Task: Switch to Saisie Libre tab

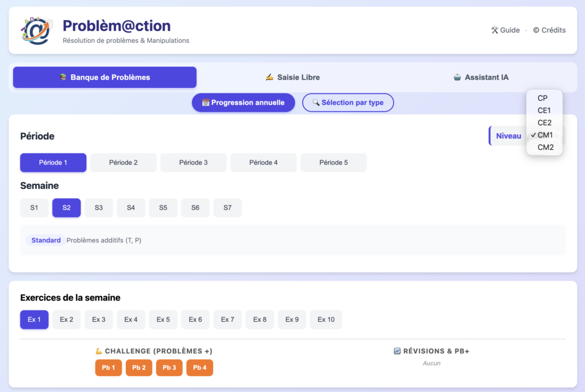Action: (292, 78)
